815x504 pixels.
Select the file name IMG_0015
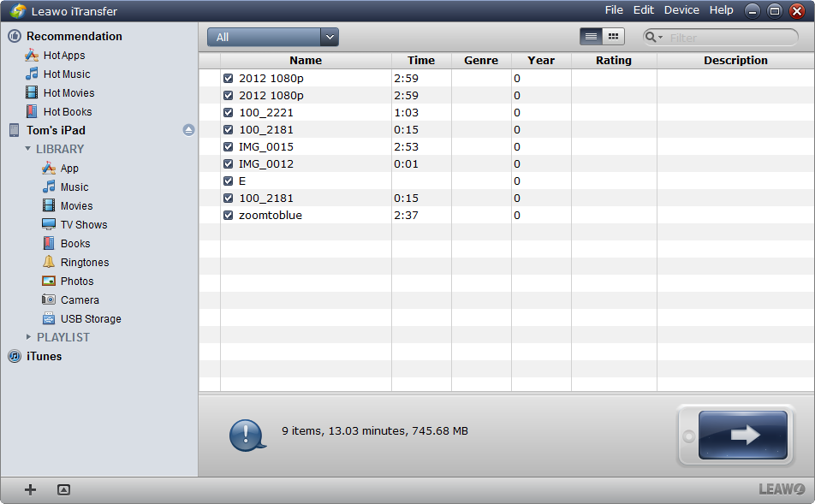[x=266, y=146]
